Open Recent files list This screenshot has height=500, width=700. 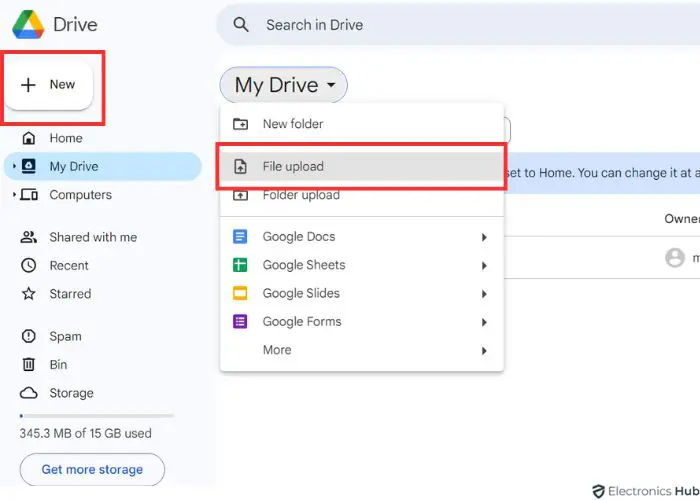point(69,266)
